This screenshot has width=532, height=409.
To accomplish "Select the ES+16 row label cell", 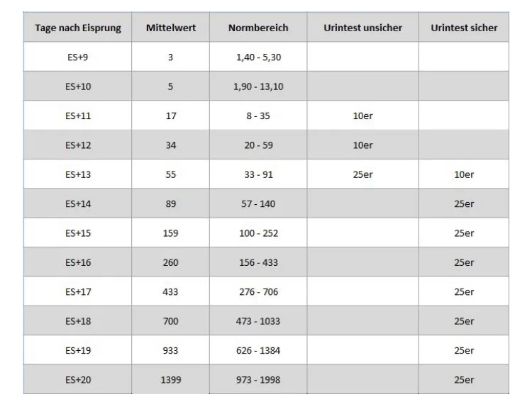I will [x=78, y=262].
